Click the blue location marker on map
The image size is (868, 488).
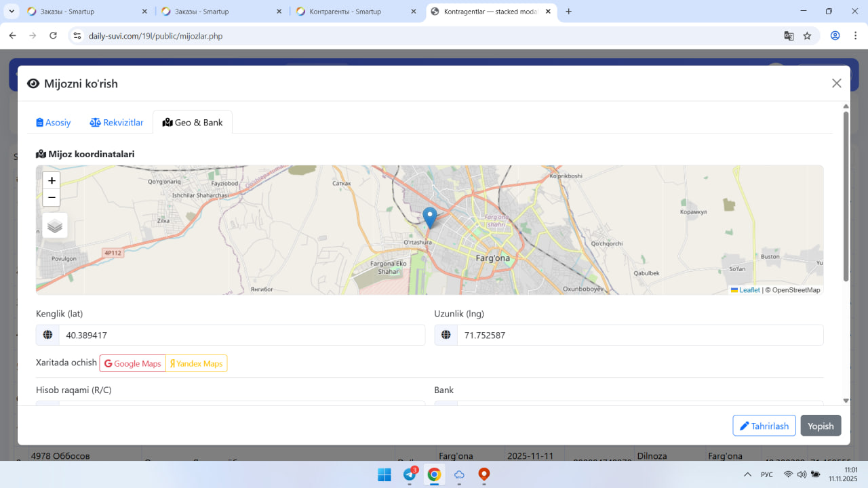[x=429, y=217]
